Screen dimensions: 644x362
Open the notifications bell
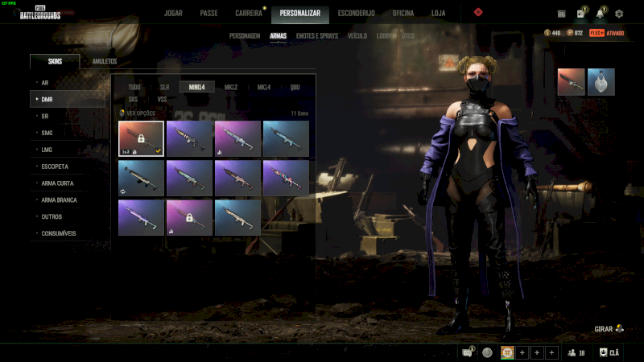click(600, 13)
